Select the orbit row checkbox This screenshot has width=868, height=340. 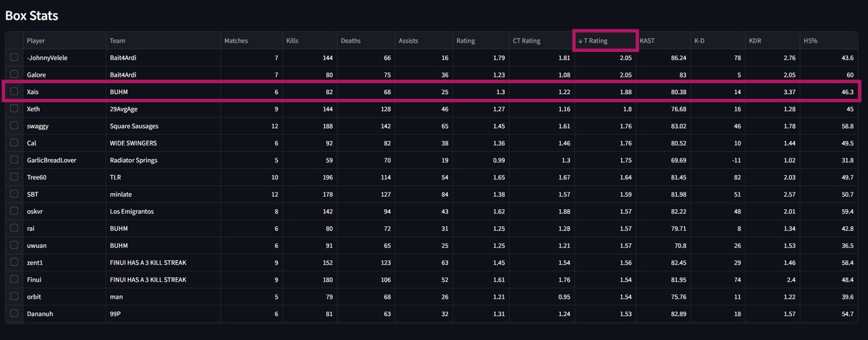14,297
